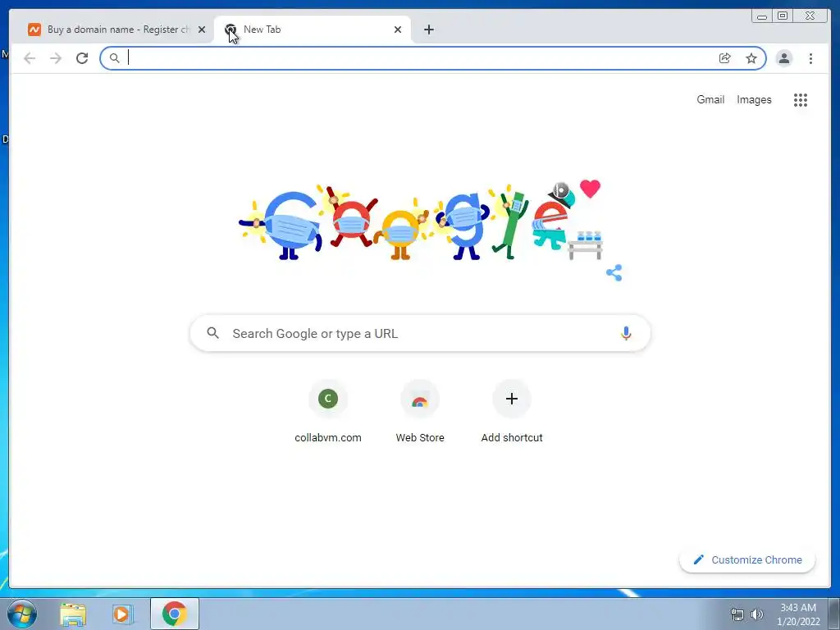
Task: Click the Chrome taskbar icon
Action: click(175, 614)
